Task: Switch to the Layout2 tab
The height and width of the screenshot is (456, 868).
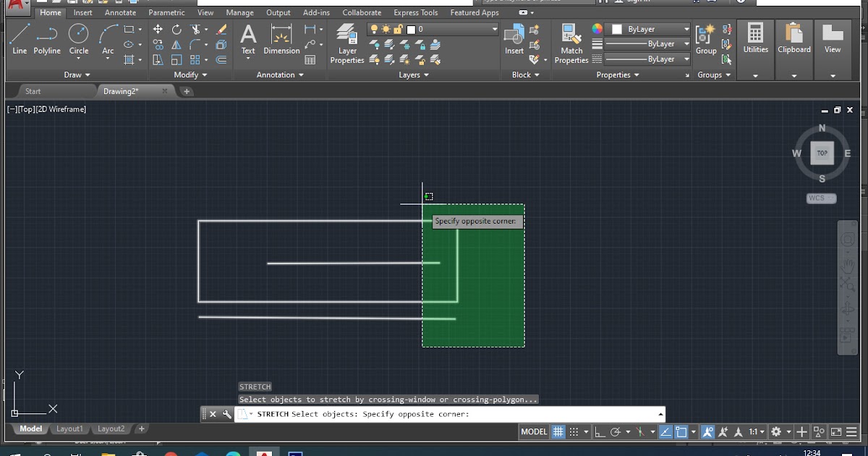Action: [x=111, y=428]
